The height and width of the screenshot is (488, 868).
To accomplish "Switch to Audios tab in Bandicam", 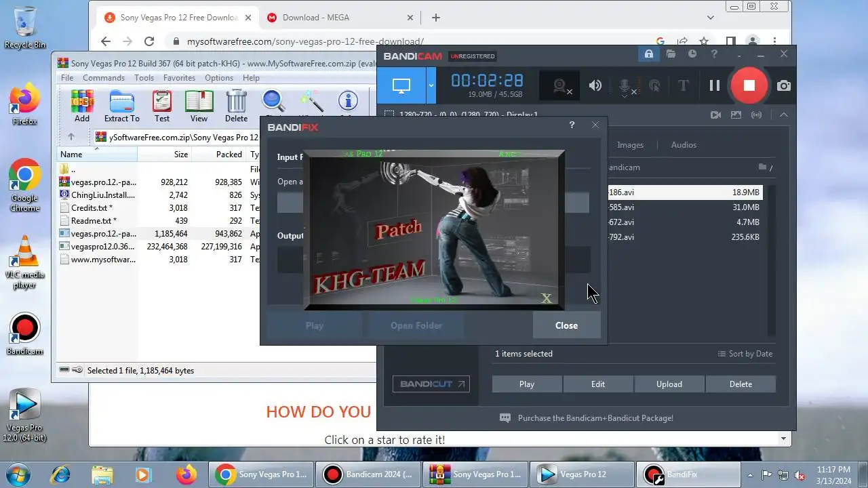I will pyautogui.click(x=684, y=145).
